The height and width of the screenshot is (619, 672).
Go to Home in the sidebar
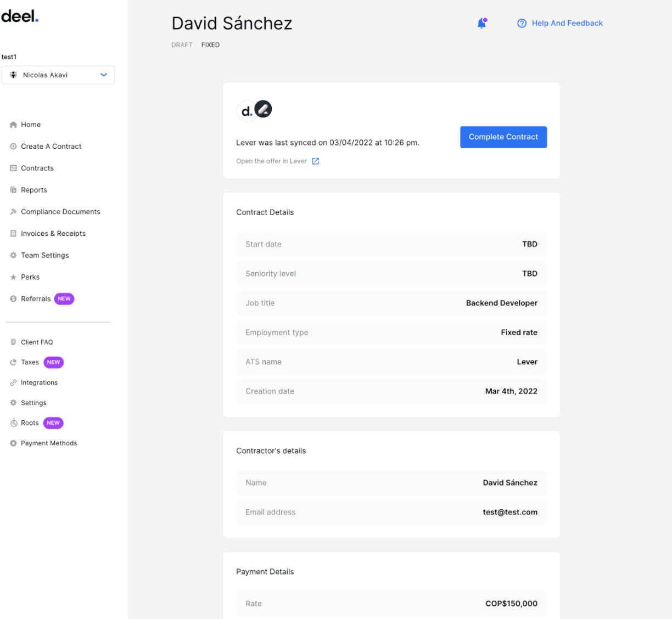(x=31, y=125)
